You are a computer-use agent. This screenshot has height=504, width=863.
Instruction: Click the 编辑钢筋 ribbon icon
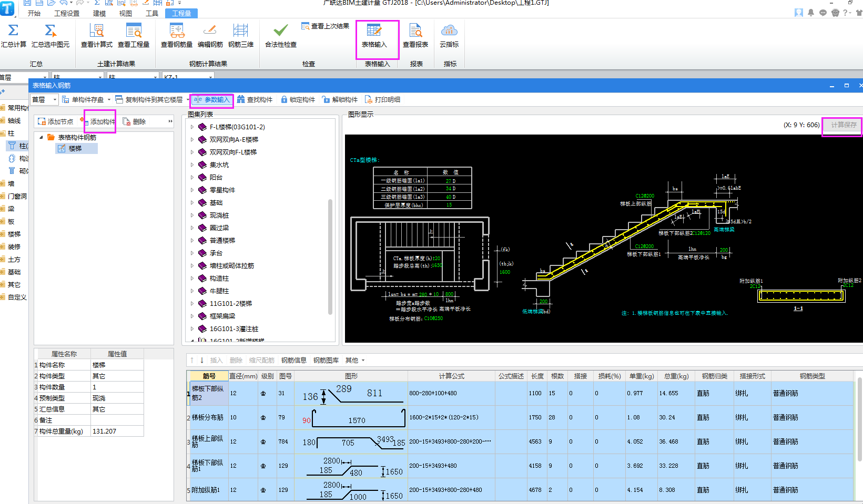[210, 31]
